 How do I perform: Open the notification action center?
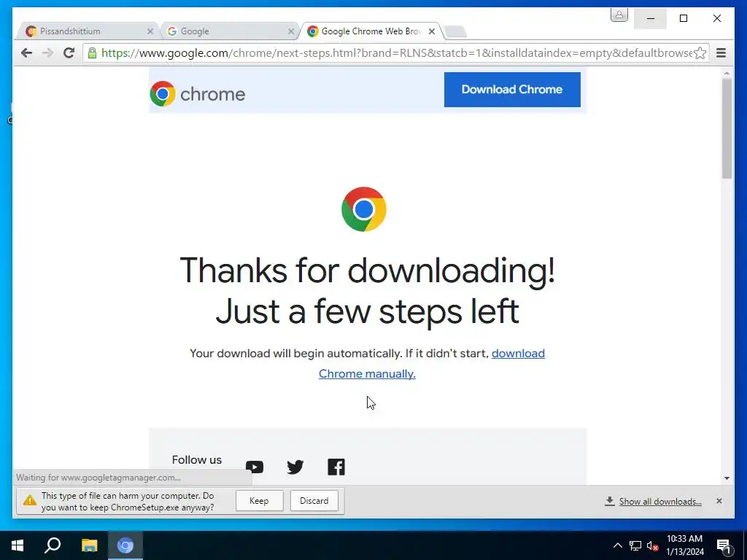(724, 545)
